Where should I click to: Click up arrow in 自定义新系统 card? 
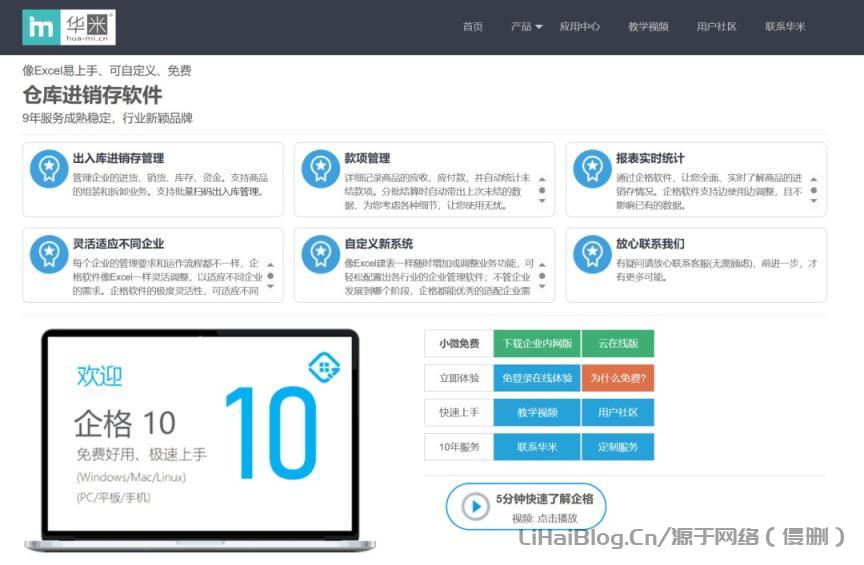(x=542, y=265)
